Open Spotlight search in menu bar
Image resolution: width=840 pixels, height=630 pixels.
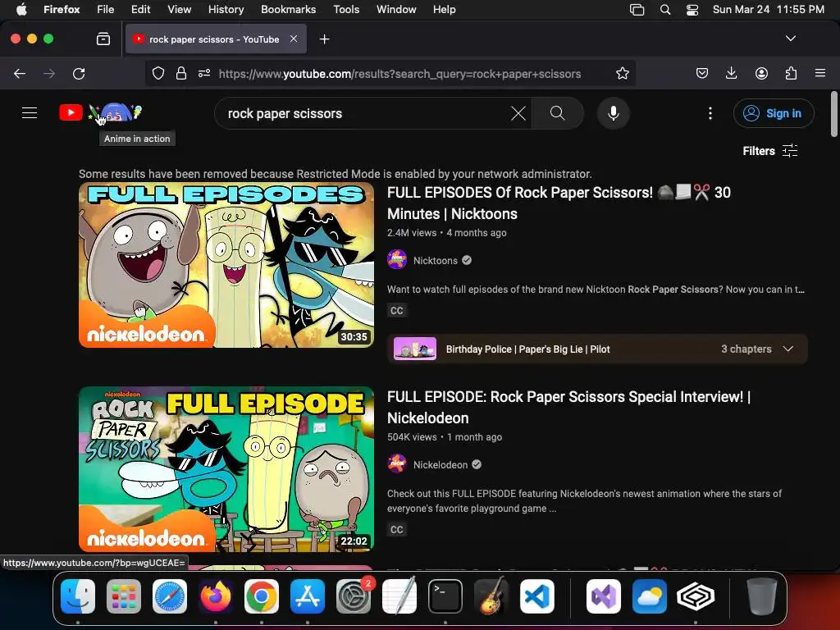[x=664, y=10]
